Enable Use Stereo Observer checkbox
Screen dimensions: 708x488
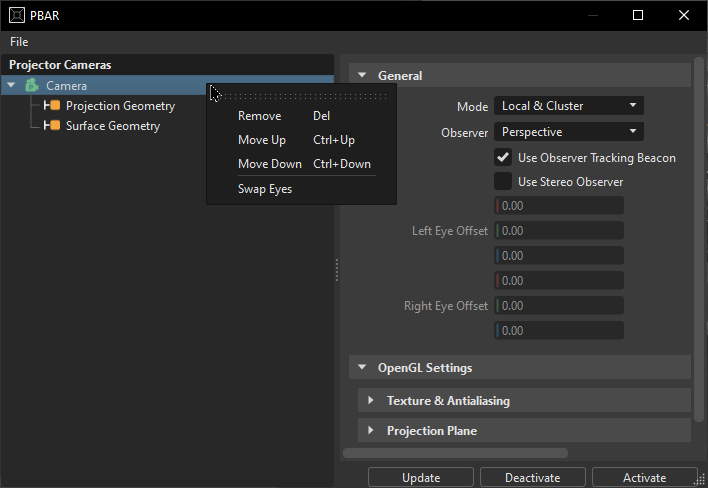(x=503, y=181)
